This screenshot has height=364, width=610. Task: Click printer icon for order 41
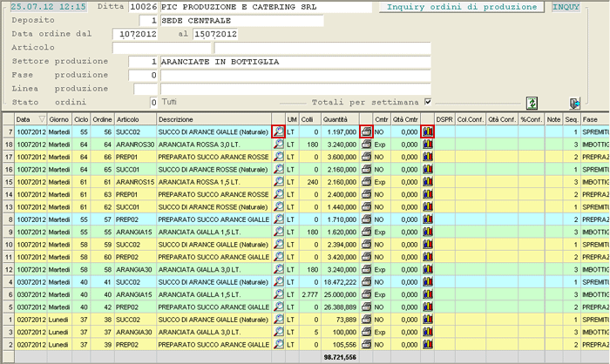[x=367, y=282]
